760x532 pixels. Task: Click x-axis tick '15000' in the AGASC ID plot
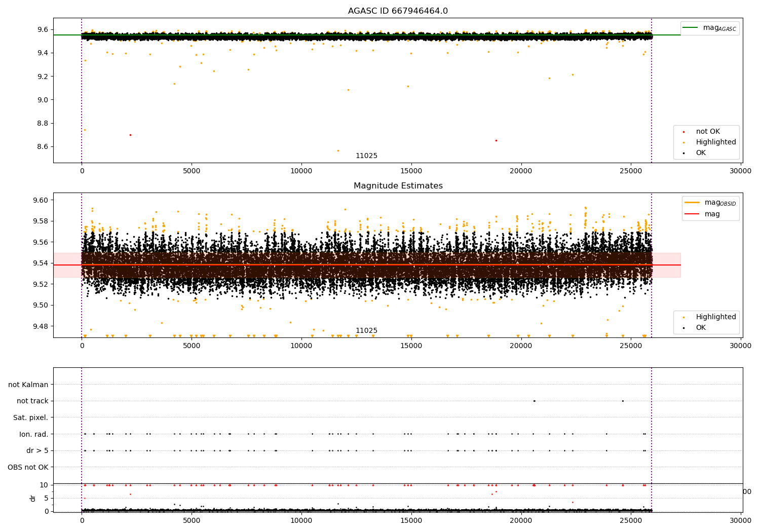point(411,171)
